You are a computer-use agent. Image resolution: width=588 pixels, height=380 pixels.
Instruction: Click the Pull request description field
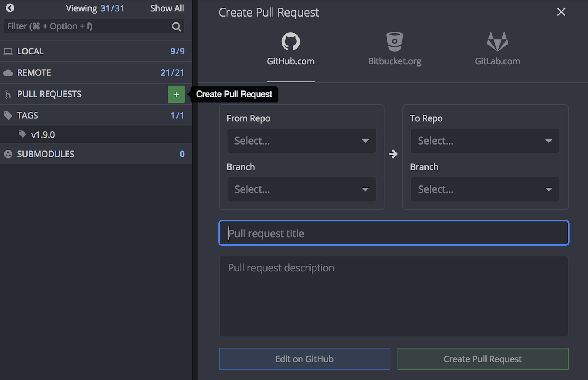point(394,296)
